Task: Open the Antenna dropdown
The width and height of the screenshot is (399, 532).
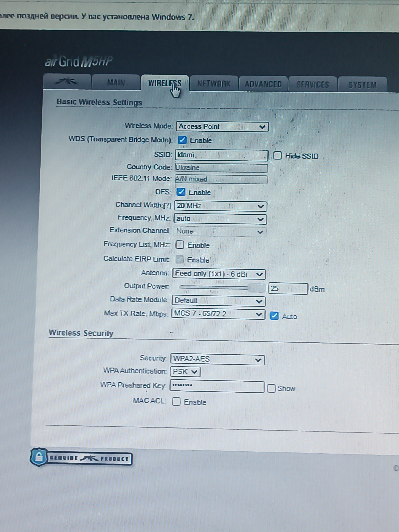Action: (219, 274)
